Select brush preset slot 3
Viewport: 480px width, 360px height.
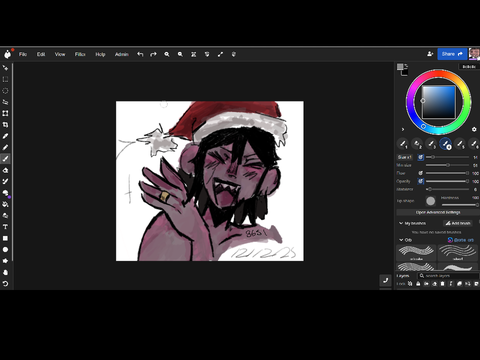431,144
